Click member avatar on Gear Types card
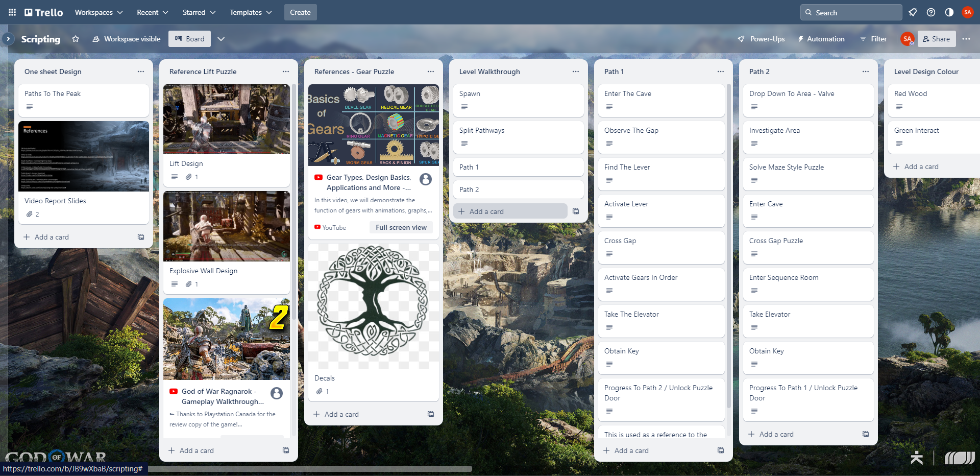 pyautogui.click(x=426, y=179)
